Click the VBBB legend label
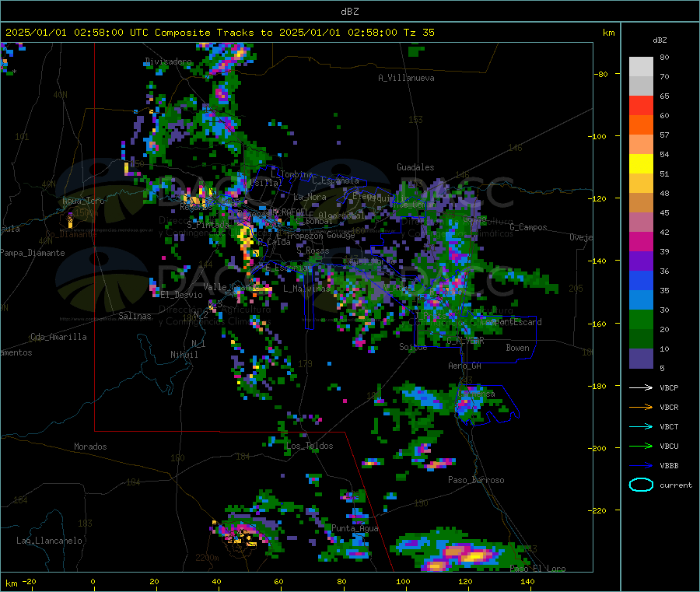Viewport: 700px width, 592px height. (669, 466)
